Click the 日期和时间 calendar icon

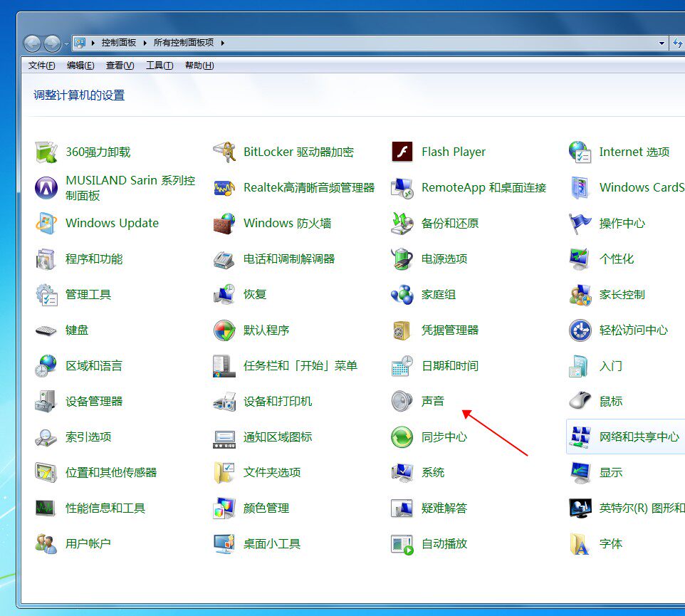(402, 365)
